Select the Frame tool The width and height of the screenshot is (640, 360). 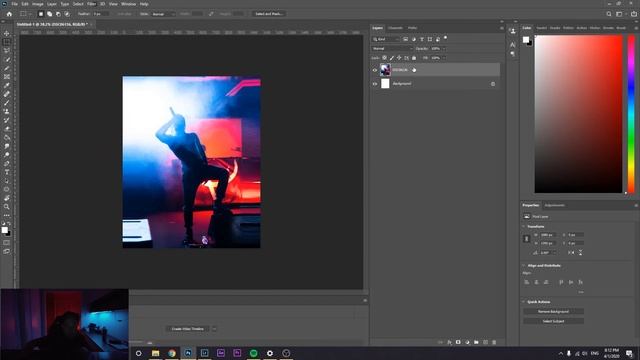(x=7, y=77)
